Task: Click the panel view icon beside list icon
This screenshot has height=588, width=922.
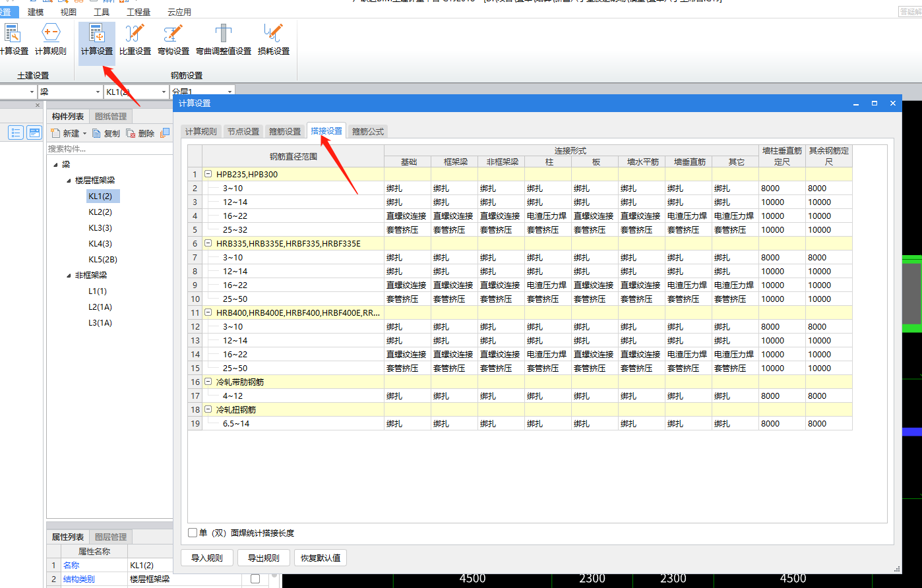Action: point(34,132)
